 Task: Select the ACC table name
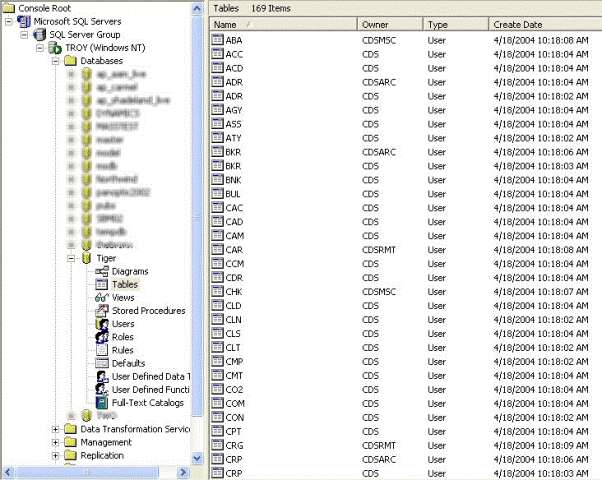[x=234, y=54]
